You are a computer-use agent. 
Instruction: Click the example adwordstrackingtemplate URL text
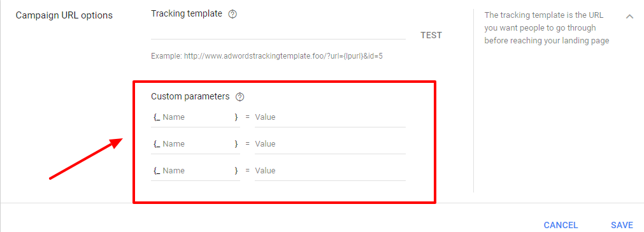tap(267, 56)
